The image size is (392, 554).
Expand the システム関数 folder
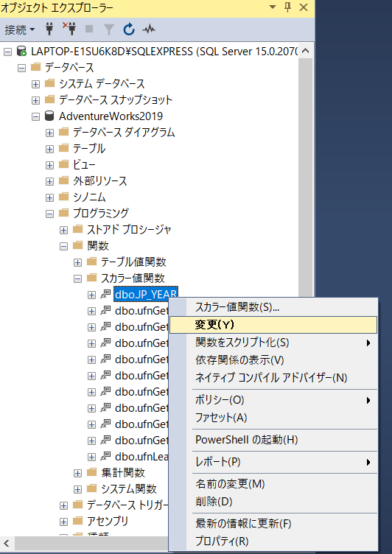(78, 489)
